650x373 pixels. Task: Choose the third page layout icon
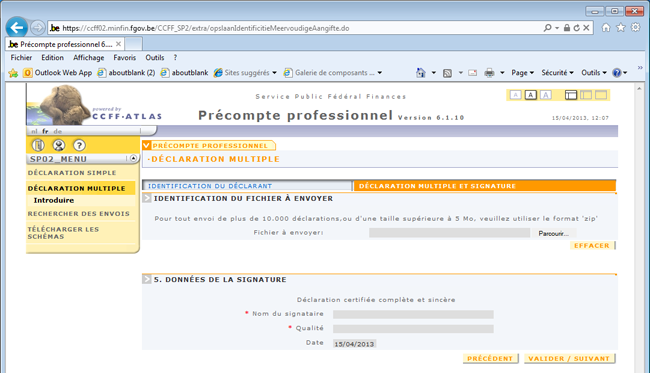pyautogui.click(x=601, y=95)
